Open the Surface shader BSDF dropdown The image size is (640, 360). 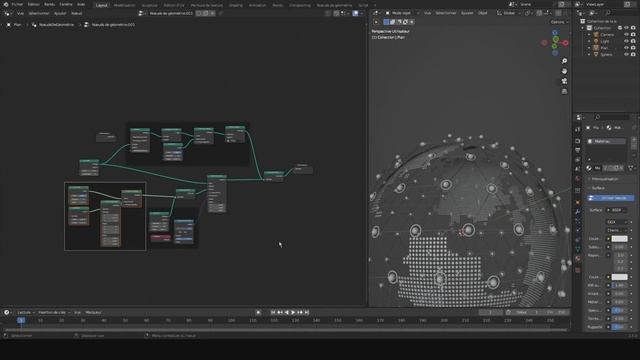[617, 210]
